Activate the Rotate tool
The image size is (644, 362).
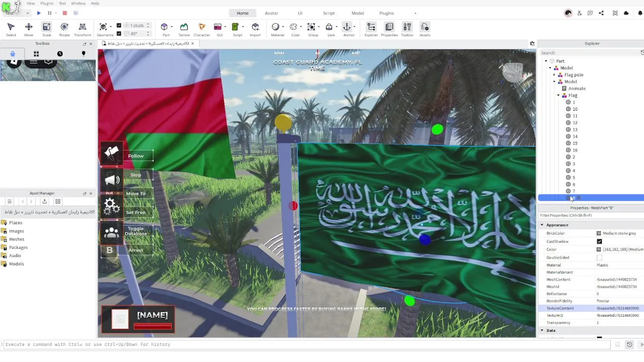coord(64,30)
